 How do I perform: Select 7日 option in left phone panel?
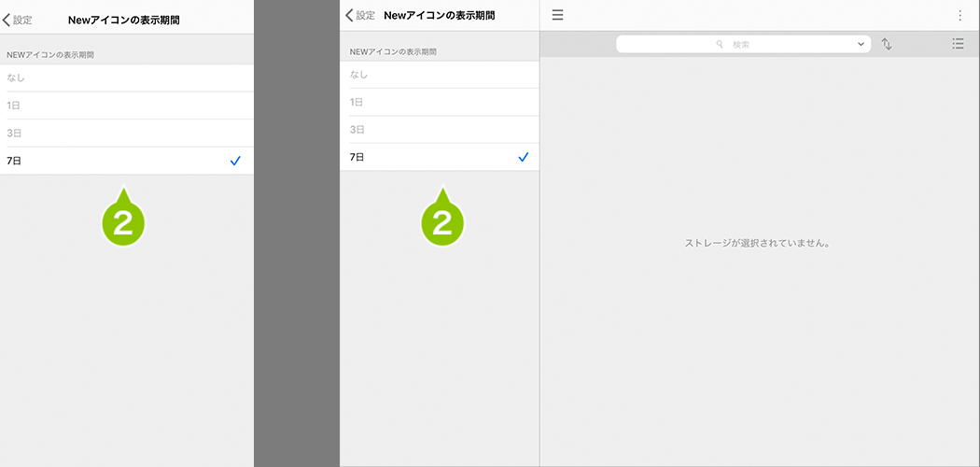(127, 161)
